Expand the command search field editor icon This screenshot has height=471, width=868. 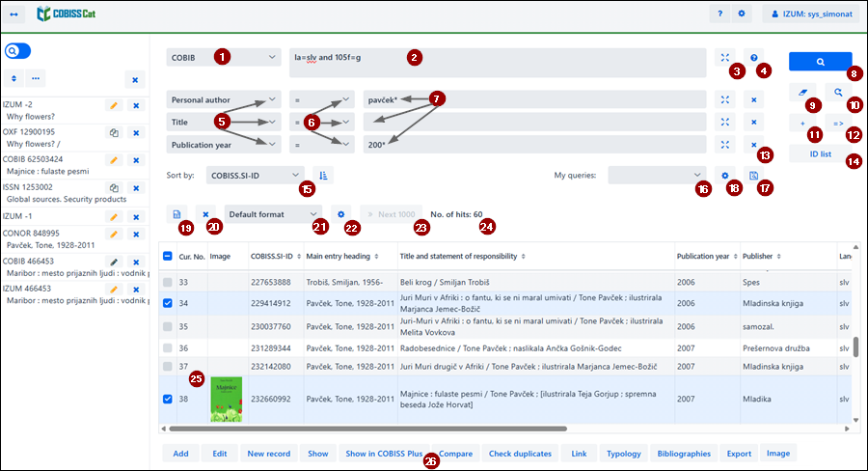(724, 57)
